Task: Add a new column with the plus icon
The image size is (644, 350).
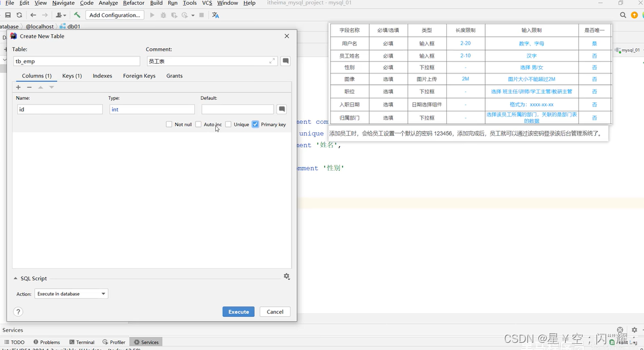Action: click(18, 87)
